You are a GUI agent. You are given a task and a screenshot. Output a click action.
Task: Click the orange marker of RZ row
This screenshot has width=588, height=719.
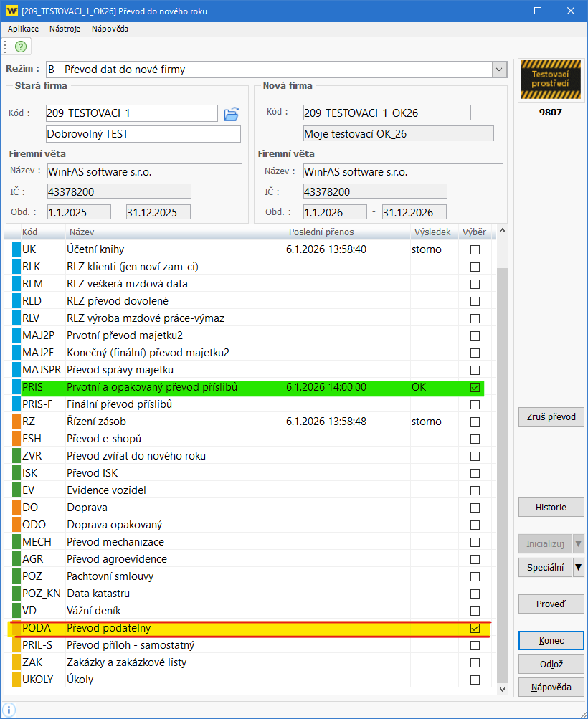(16, 422)
